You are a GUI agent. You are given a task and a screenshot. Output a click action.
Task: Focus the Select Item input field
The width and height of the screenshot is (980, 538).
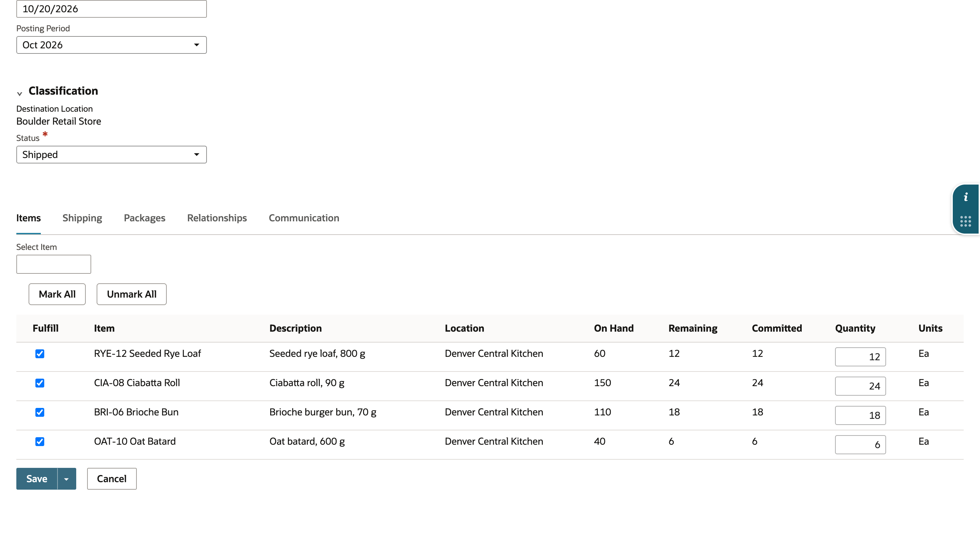click(x=54, y=264)
